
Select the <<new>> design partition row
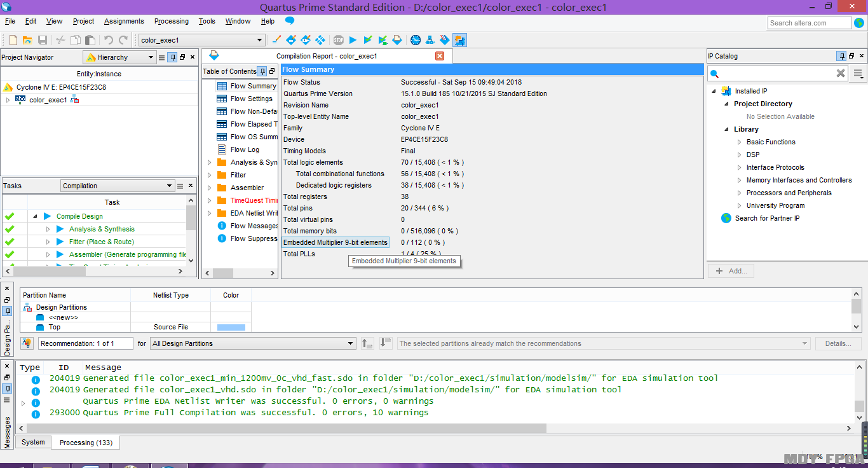(136, 317)
